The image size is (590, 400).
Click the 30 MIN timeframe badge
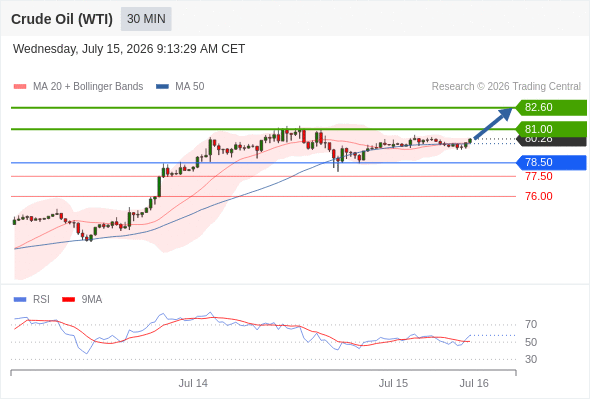(146, 19)
